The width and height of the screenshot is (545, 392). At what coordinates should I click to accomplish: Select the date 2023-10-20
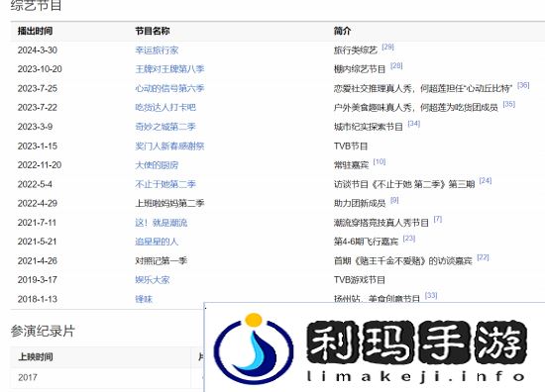tap(40, 69)
